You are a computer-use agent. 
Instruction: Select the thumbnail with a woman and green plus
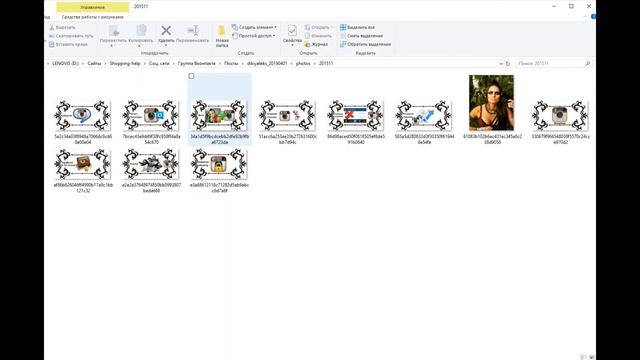[219, 116]
